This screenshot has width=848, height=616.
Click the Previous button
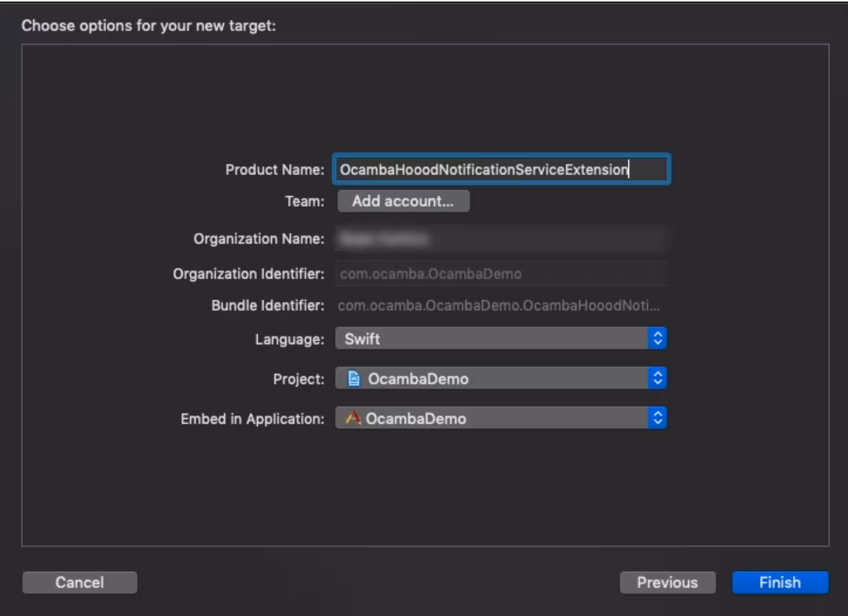668,582
